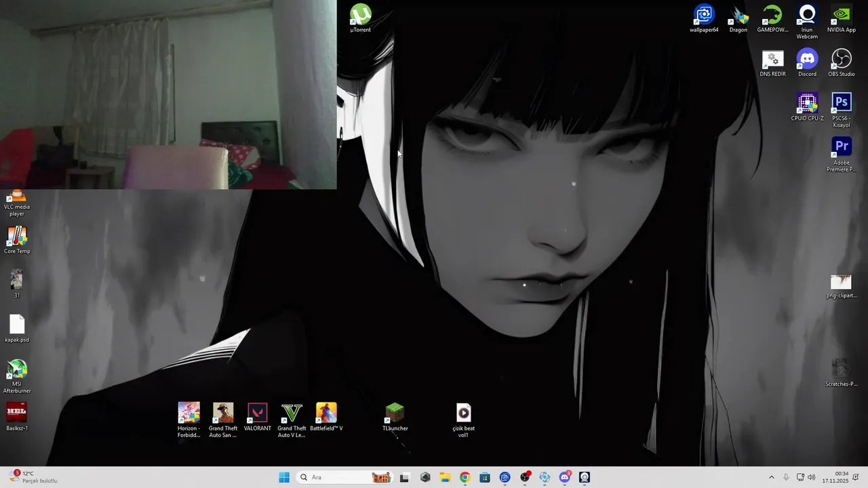Launch Grand Theft Auto San Andreas shortcut
The height and width of the screenshot is (488, 868).
[223, 420]
